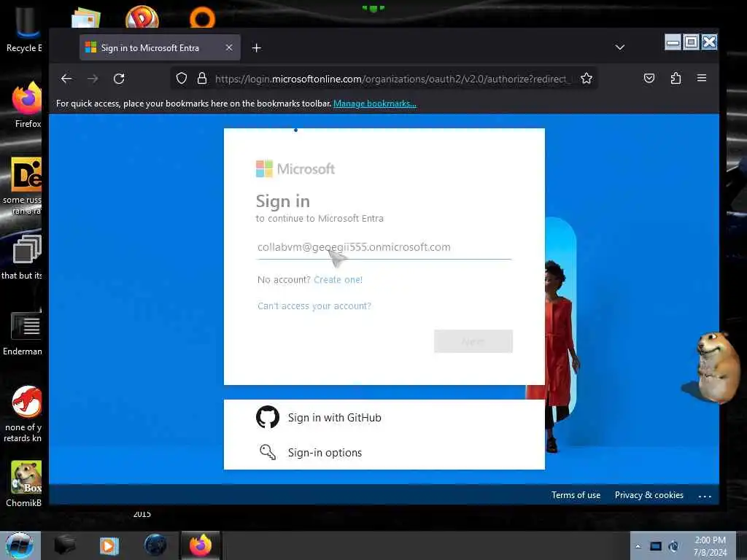Viewport: 747px width, 560px height.
Task: Select the Sign in to Microsoft Entra tab
Action: [x=160, y=47]
